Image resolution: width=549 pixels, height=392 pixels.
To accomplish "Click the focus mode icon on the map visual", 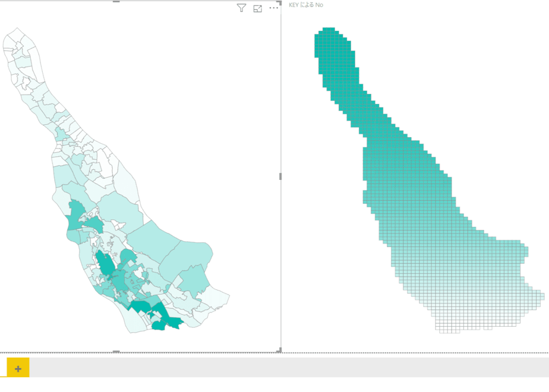I will coord(258,9).
